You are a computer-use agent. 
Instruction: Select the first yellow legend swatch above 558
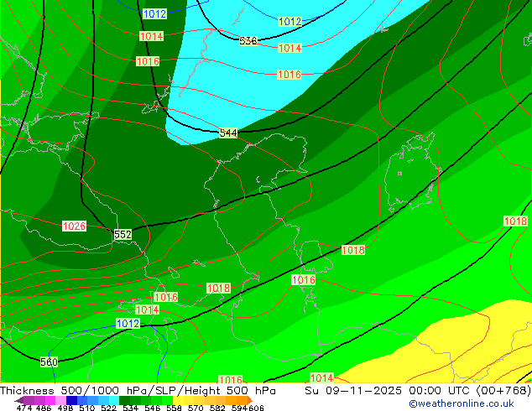tap(178, 400)
